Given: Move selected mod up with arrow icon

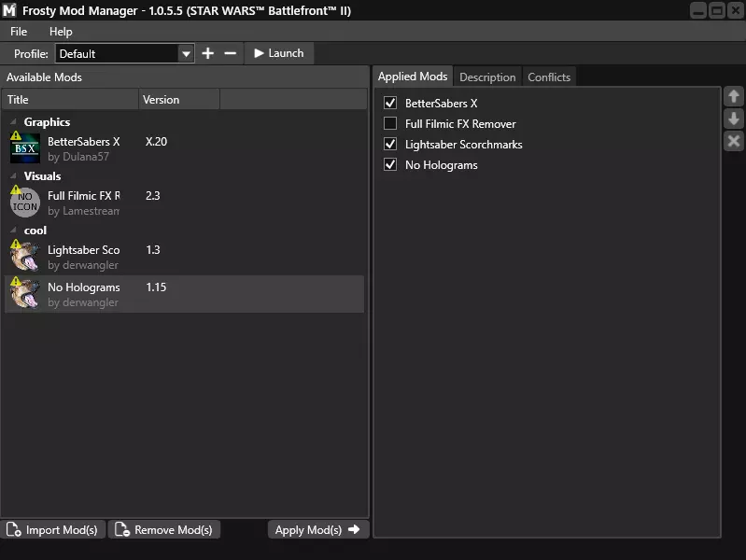Looking at the screenshot, I should click(x=734, y=96).
